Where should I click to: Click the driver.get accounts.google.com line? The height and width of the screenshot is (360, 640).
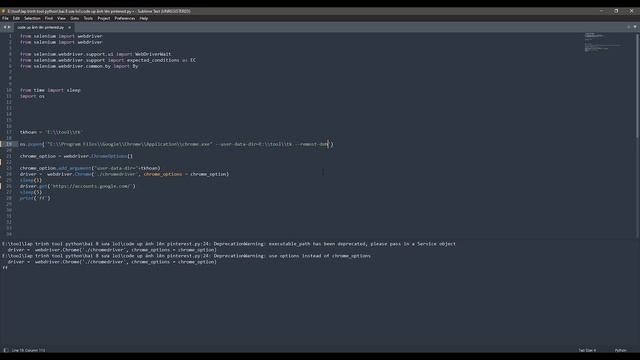click(78, 186)
